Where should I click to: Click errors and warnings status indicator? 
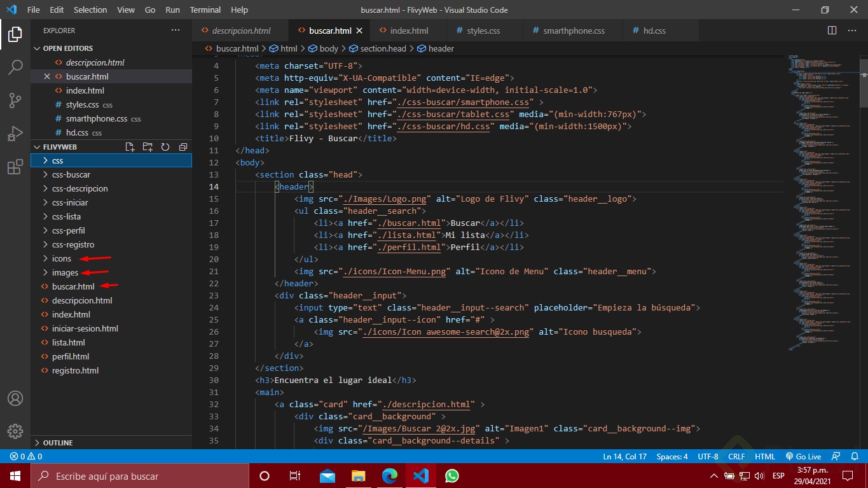coord(26,456)
